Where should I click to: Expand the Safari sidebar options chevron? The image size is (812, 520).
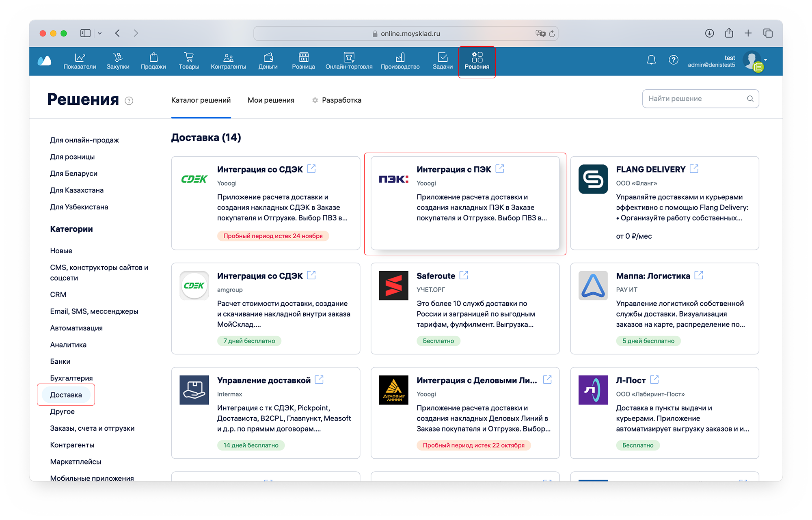[100, 33]
